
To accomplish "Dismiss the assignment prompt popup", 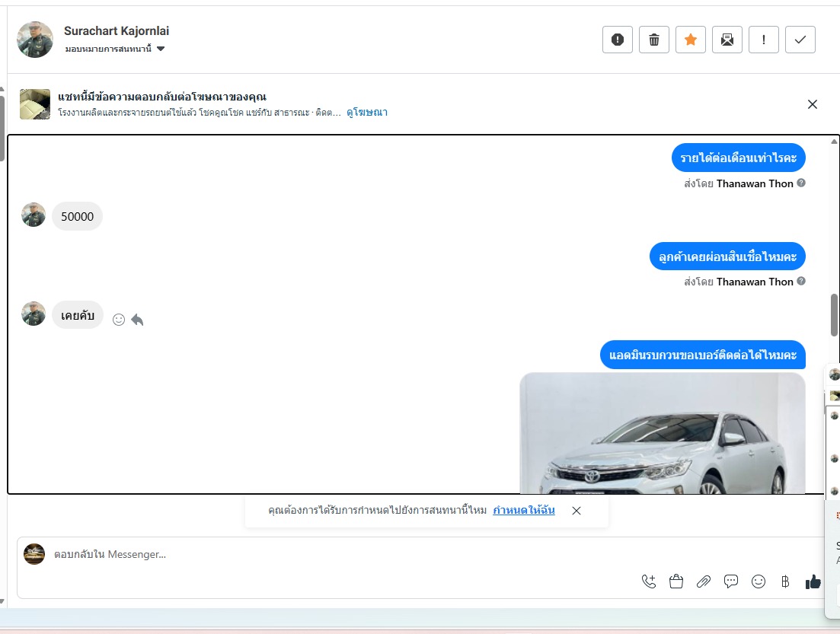I will point(577,511).
